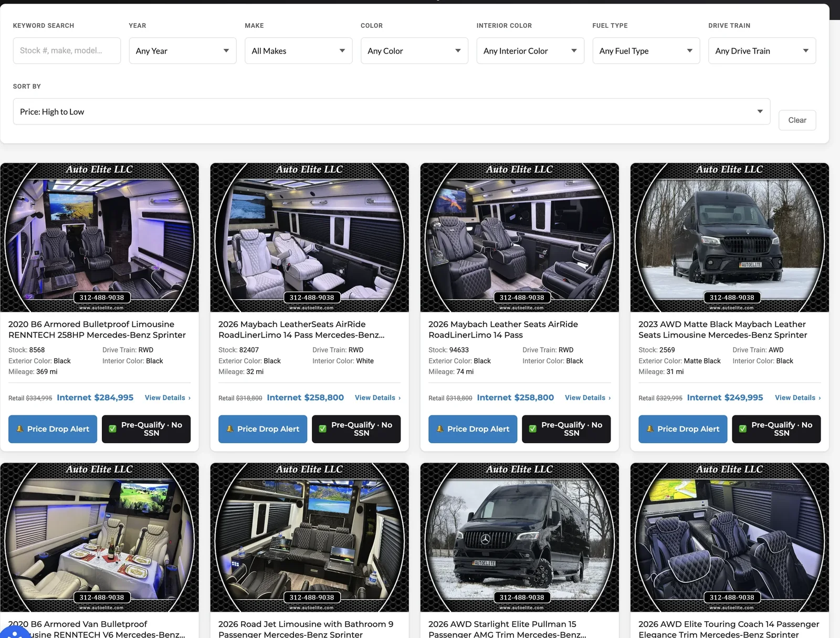
Task: Open the Any Fuel Type dropdown
Action: tap(646, 51)
